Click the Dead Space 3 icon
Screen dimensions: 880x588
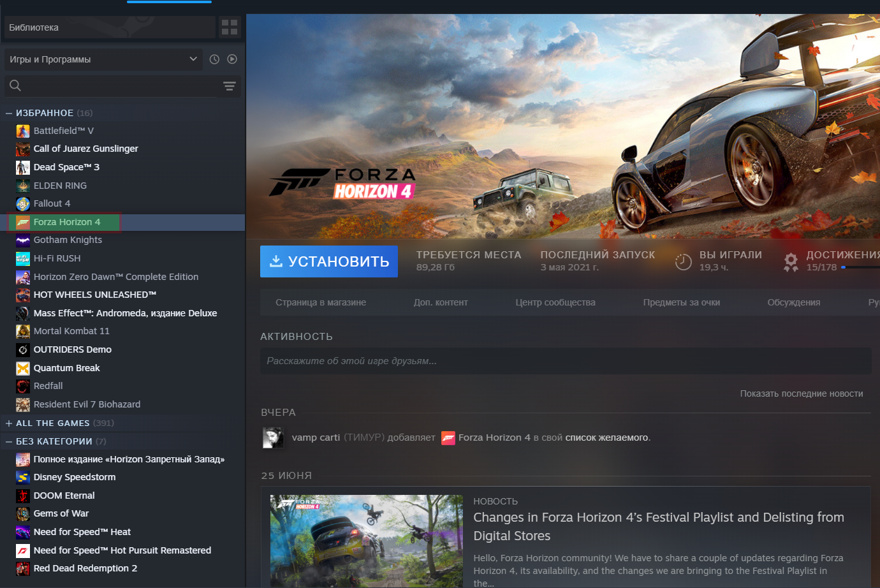tap(23, 167)
